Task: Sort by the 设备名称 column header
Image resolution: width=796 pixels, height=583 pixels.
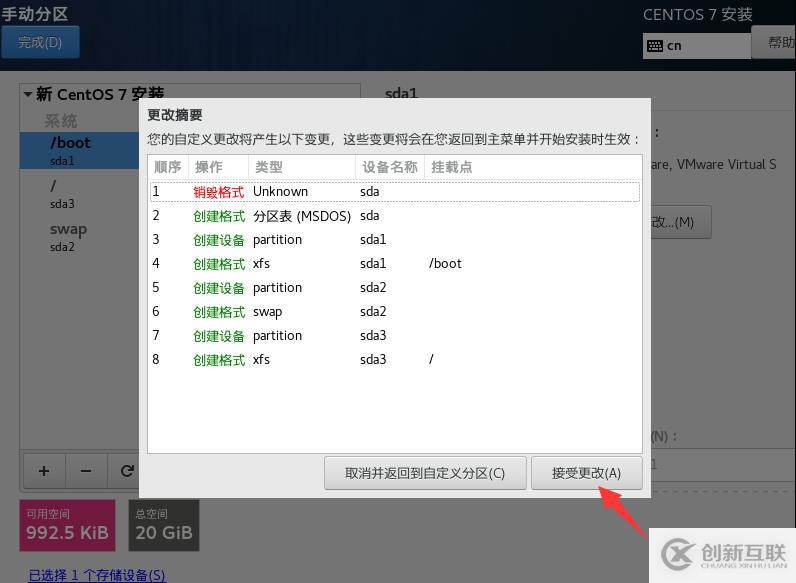Action: [390, 167]
